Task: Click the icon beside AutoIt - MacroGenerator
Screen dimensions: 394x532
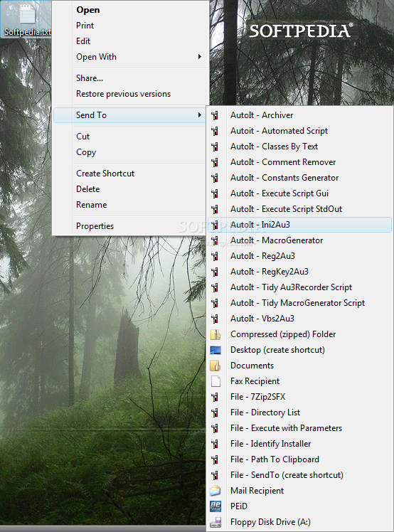Action: click(x=215, y=240)
